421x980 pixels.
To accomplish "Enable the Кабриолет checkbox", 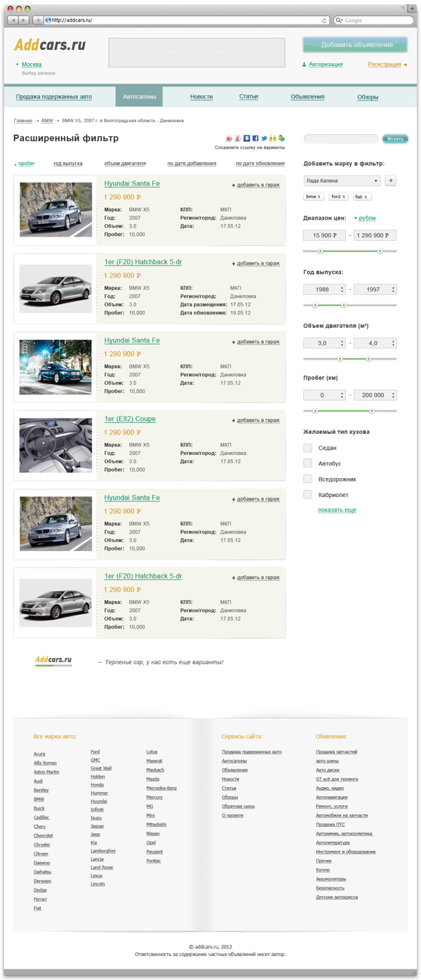I will pos(307,495).
